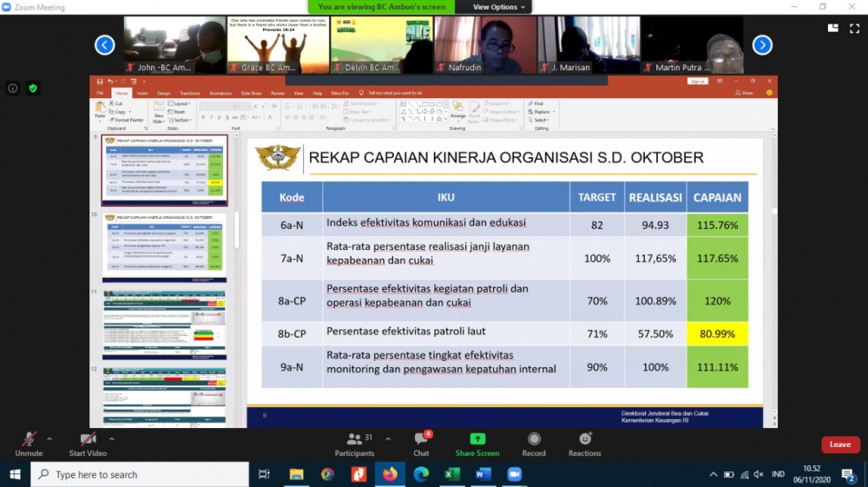
Task: Select Nafrudin's video thumbnail
Action: coord(484,44)
